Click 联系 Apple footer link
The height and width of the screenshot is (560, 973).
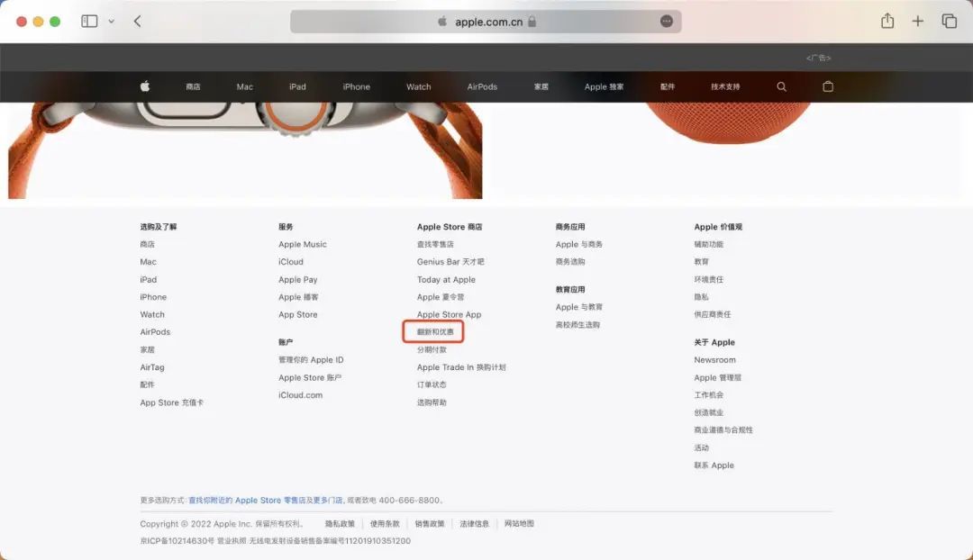pyautogui.click(x=714, y=465)
